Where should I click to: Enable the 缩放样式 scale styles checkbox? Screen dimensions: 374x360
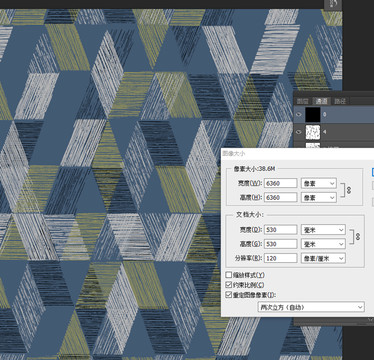point(228,275)
